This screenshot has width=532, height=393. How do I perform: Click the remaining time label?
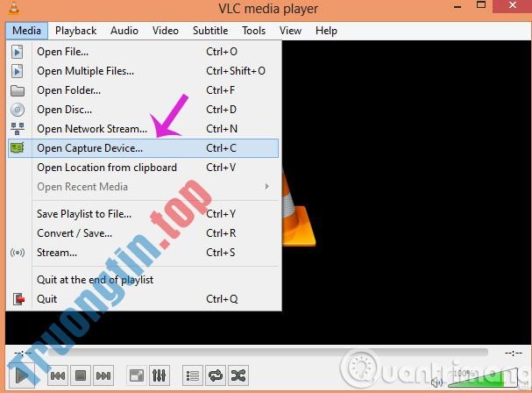point(514,354)
